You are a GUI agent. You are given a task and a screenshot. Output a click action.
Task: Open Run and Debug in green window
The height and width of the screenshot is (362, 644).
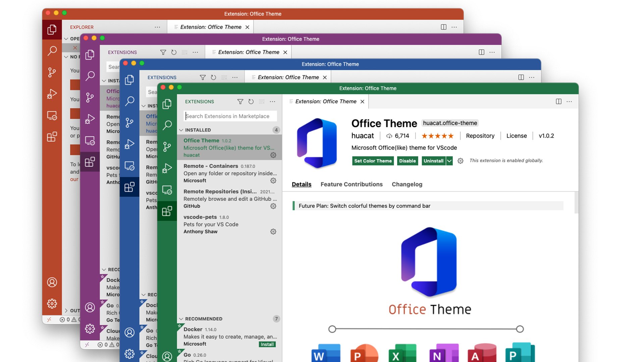pyautogui.click(x=167, y=168)
